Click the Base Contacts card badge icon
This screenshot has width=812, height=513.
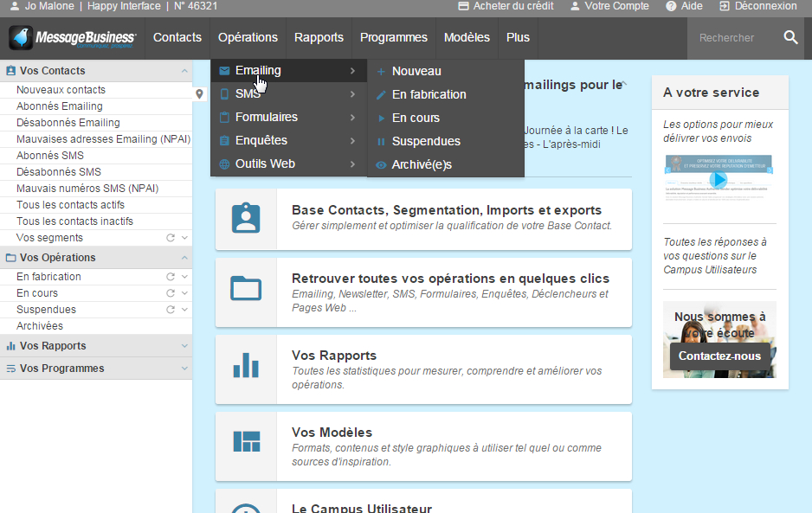(x=246, y=218)
